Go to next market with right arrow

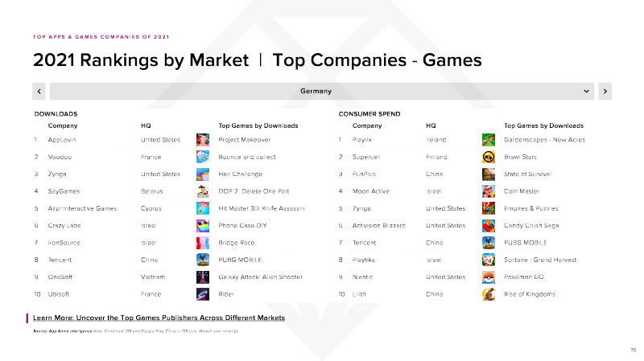click(x=605, y=91)
